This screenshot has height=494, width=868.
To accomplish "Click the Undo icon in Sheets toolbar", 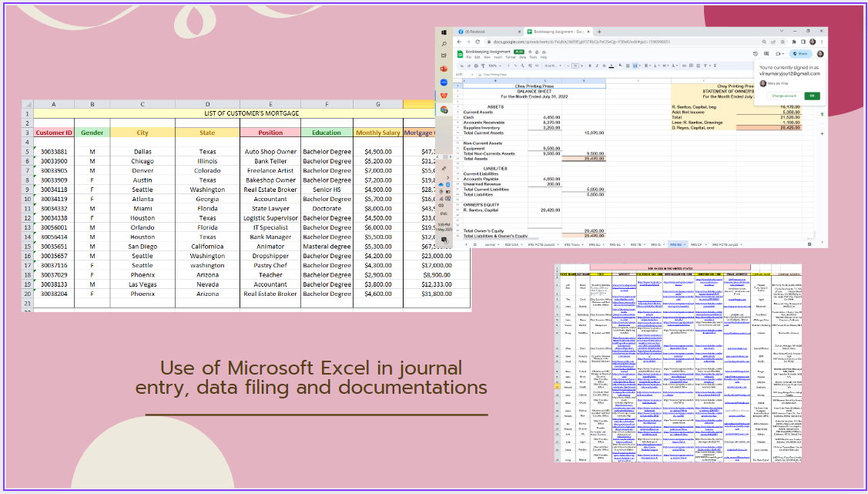I will click(x=461, y=66).
